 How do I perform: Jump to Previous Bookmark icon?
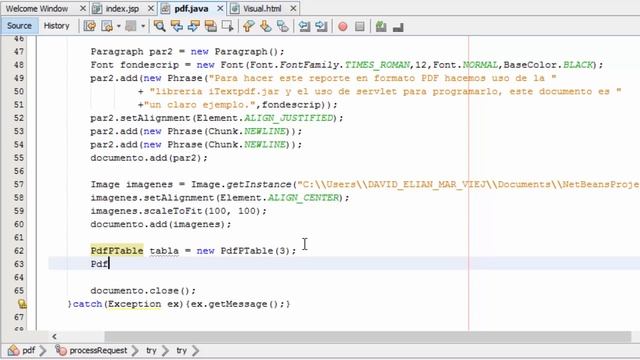tap(248, 26)
